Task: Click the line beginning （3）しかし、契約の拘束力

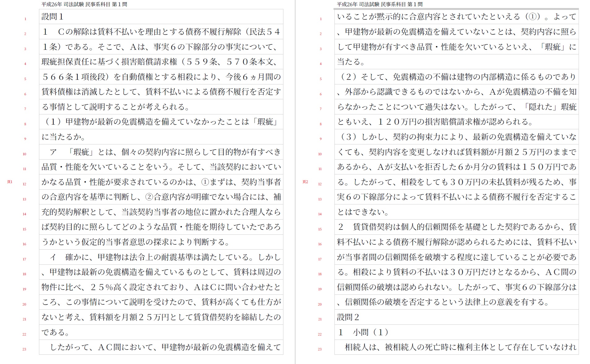Action: coord(456,137)
